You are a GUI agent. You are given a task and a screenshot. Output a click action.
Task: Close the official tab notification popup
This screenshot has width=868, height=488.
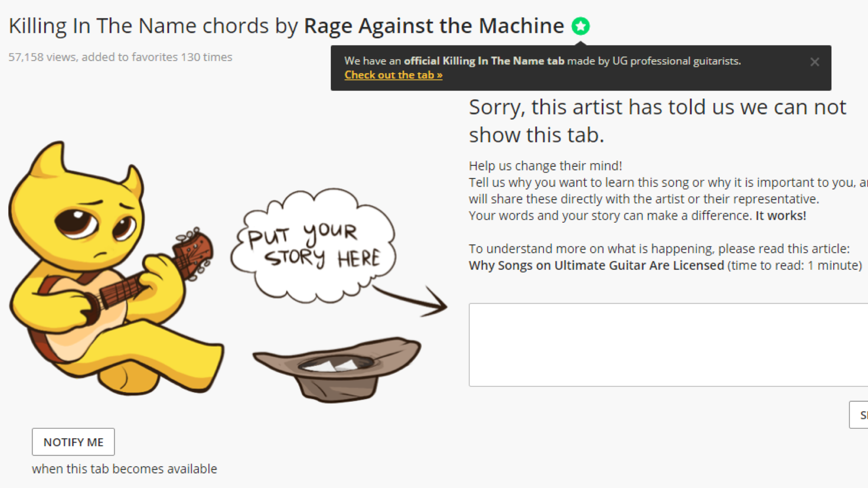(815, 62)
